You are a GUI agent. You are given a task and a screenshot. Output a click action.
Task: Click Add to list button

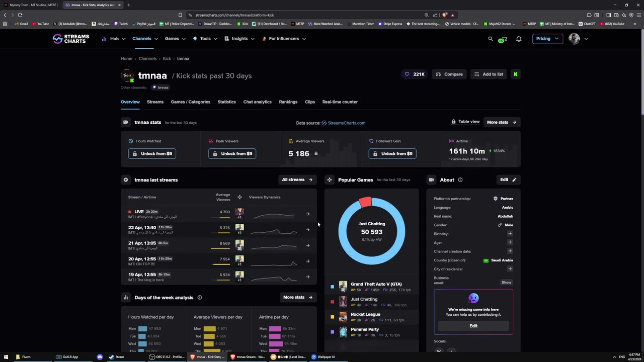pyautogui.click(x=489, y=74)
